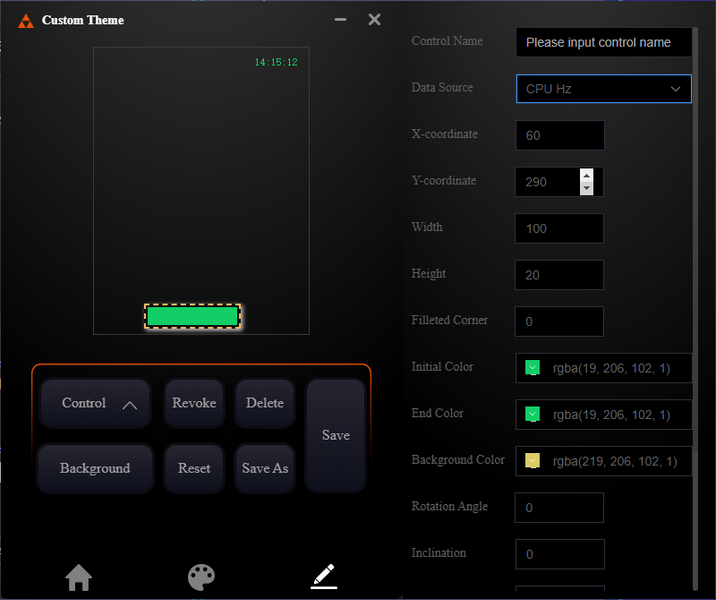Open the palette theme tab icon
Image resolution: width=716 pixels, height=600 pixels.
[201, 577]
